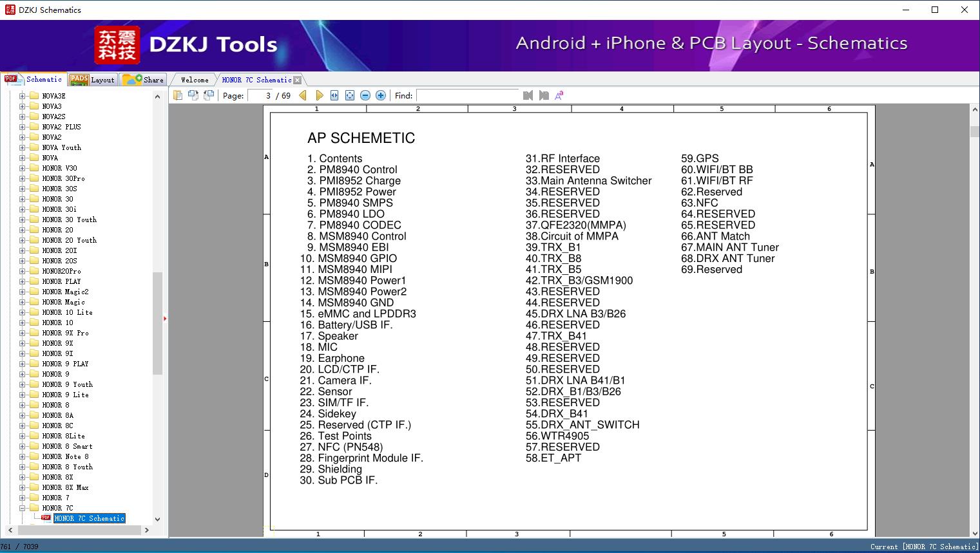
Task: Fit page to width
Action: (334, 95)
